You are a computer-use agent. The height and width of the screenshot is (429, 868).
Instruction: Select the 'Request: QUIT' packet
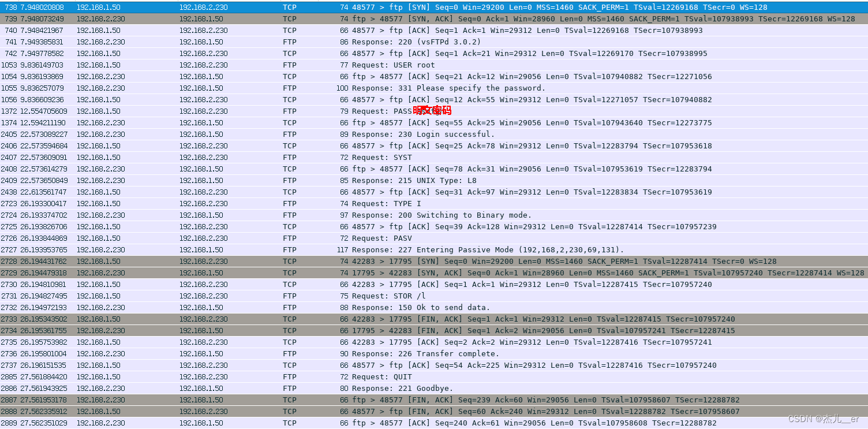click(x=434, y=377)
